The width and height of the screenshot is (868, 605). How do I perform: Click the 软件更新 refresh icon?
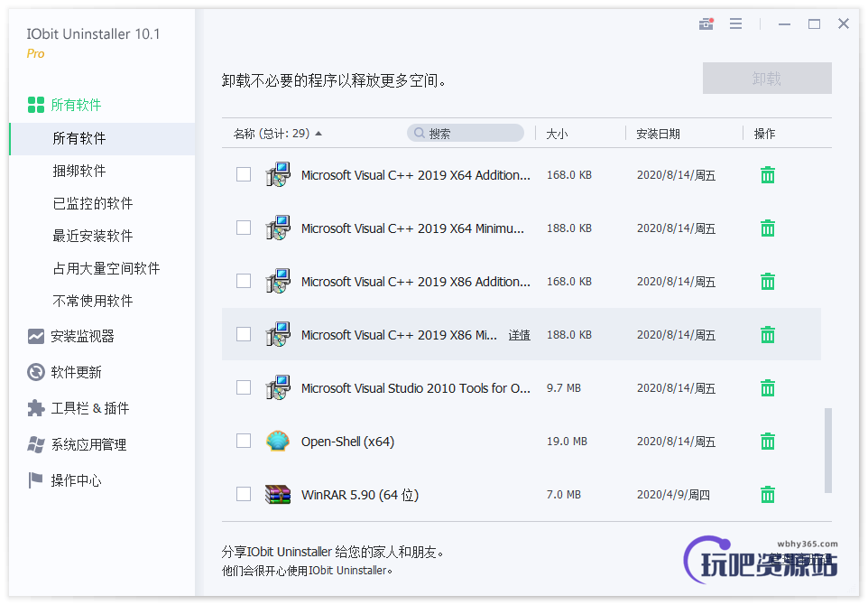pyautogui.click(x=36, y=372)
